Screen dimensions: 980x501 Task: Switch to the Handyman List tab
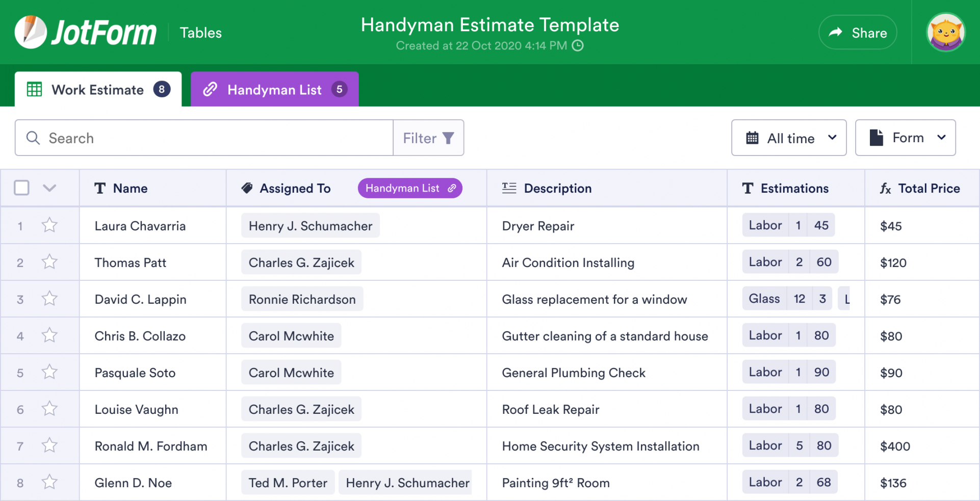click(275, 89)
